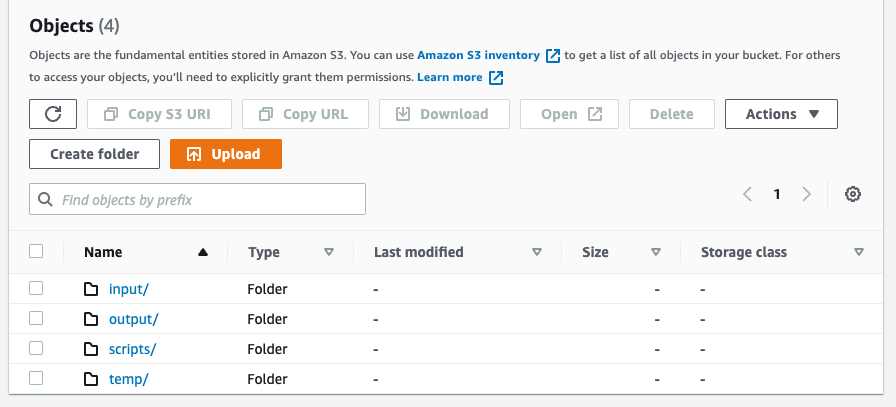Go to next page arrow
Viewport: 896px width, 407px height.
[x=806, y=194]
